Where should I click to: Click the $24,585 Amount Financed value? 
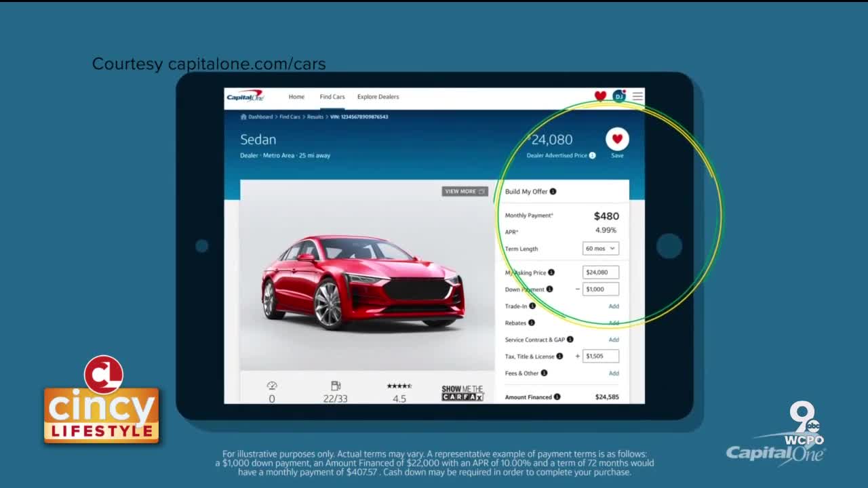click(607, 397)
